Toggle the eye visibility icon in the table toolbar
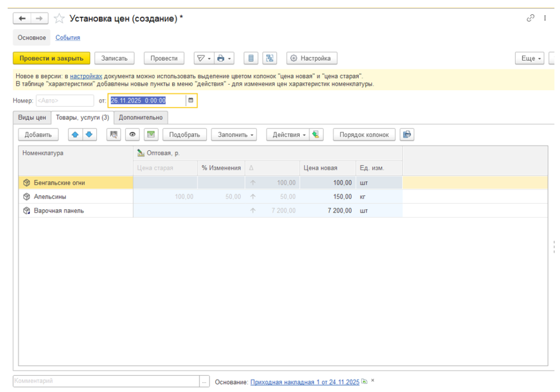 [132, 134]
